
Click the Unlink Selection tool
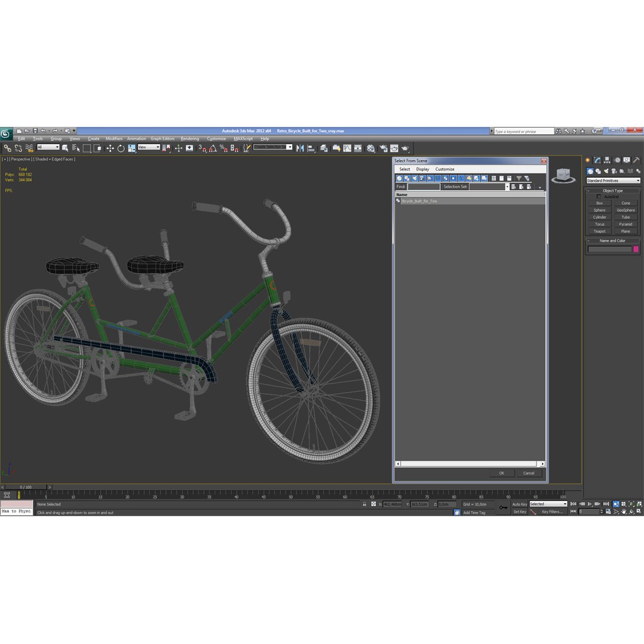(18, 148)
